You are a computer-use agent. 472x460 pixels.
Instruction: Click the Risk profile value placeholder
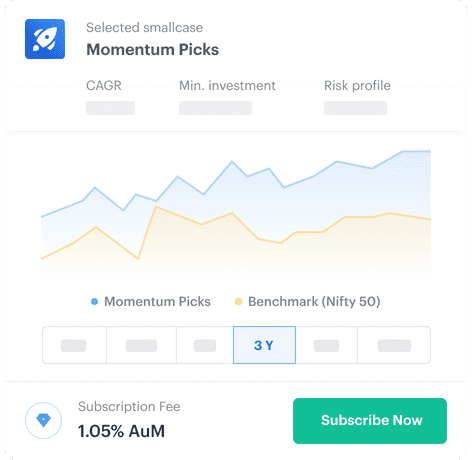(x=355, y=108)
